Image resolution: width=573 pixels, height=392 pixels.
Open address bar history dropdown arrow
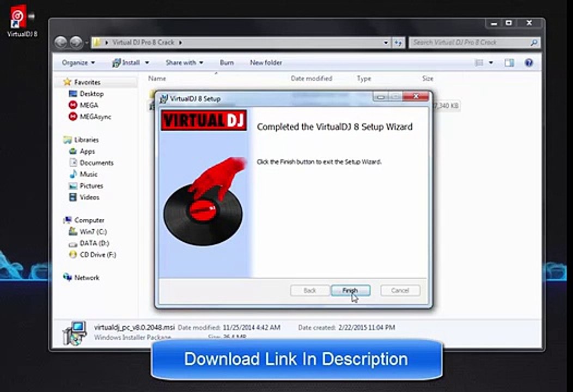(386, 43)
